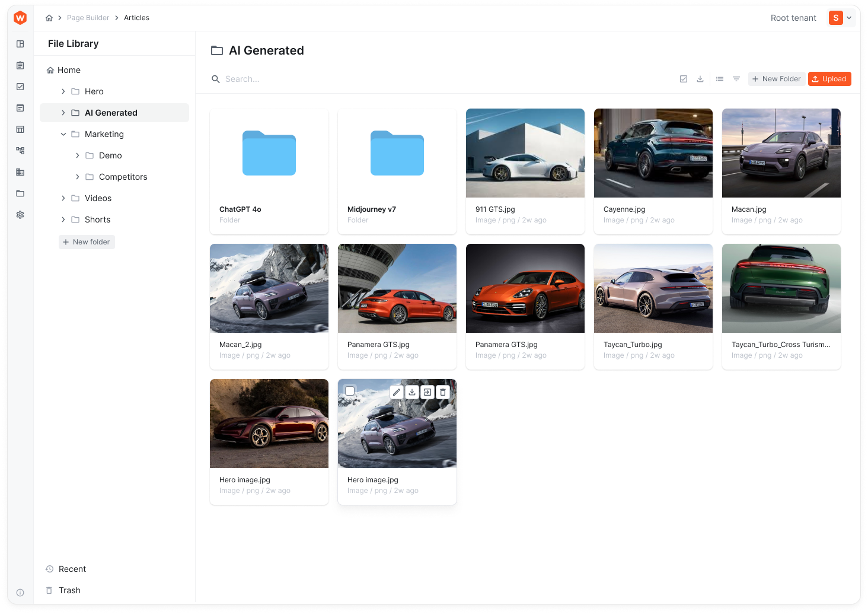This screenshot has width=868, height=614.
Task: Open Settings via the gear icon
Action: click(20, 215)
